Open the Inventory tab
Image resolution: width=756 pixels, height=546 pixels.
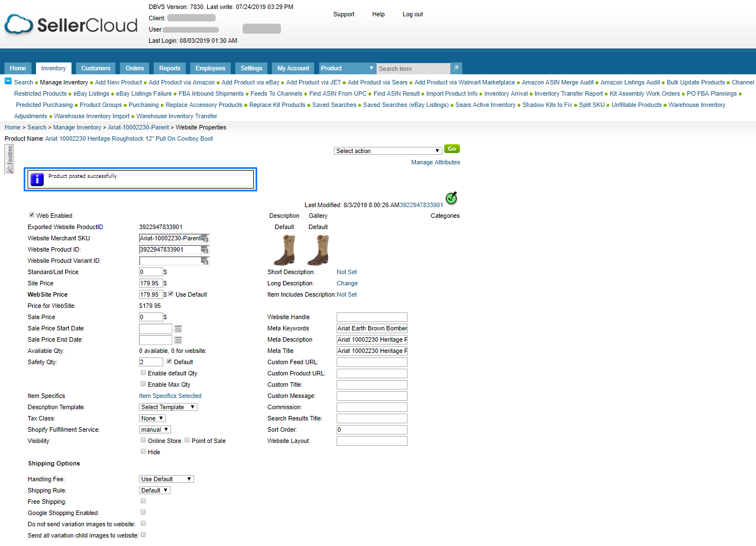(x=53, y=68)
